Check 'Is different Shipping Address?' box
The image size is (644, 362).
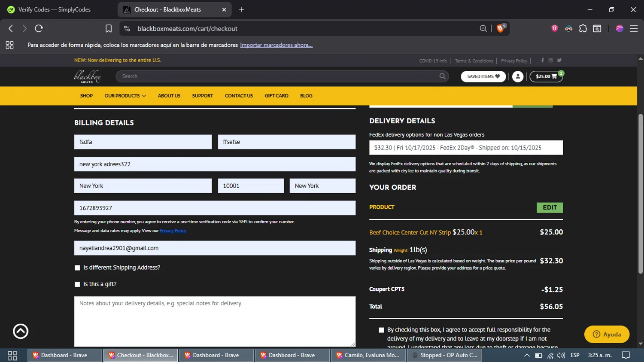77,268
